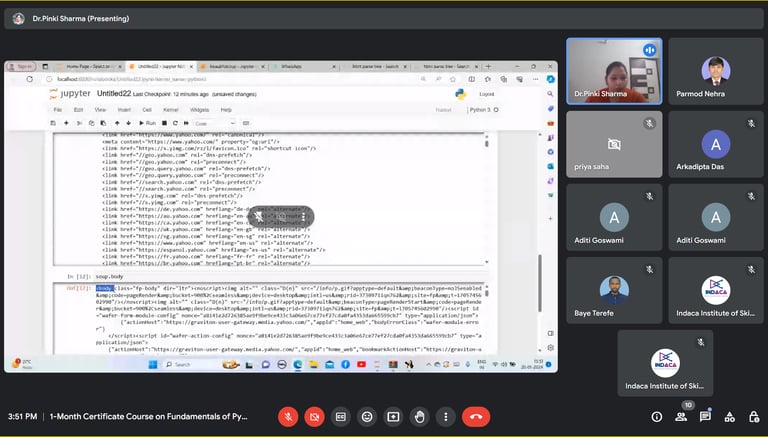
Task: Click pin icon on shared screen overlay
Action: (259, 217)
